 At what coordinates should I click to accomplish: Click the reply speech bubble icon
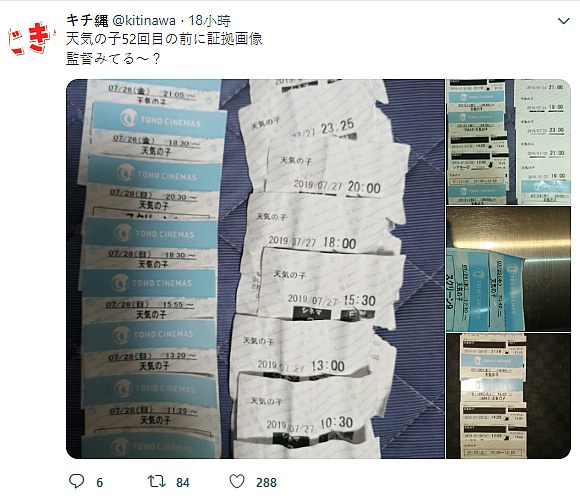pos(77,482)
